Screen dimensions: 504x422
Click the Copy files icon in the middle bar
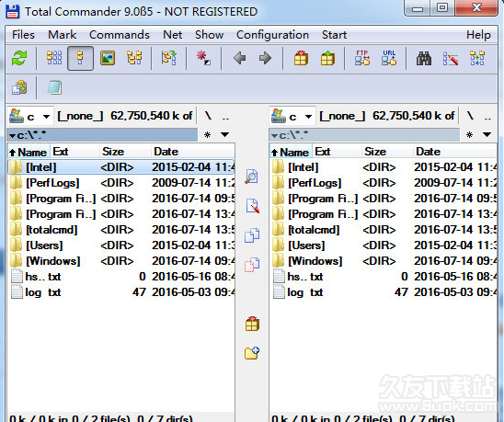click(252, 235)
